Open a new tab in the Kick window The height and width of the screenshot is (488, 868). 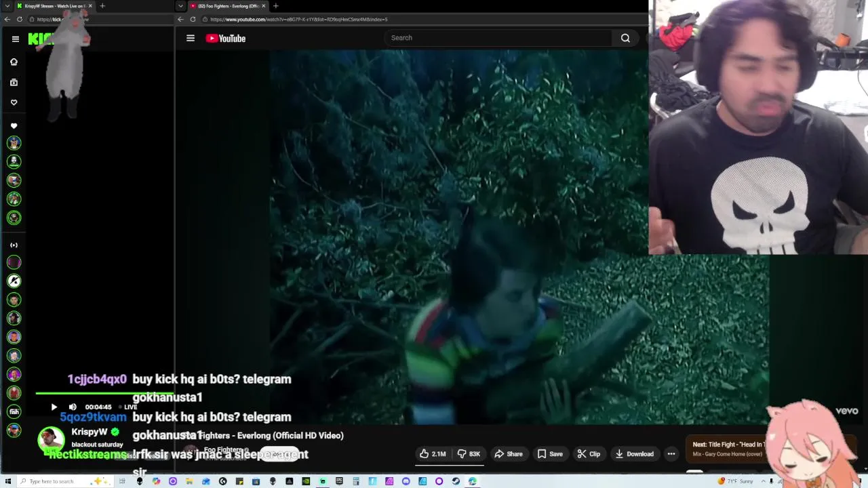point(102,6)
